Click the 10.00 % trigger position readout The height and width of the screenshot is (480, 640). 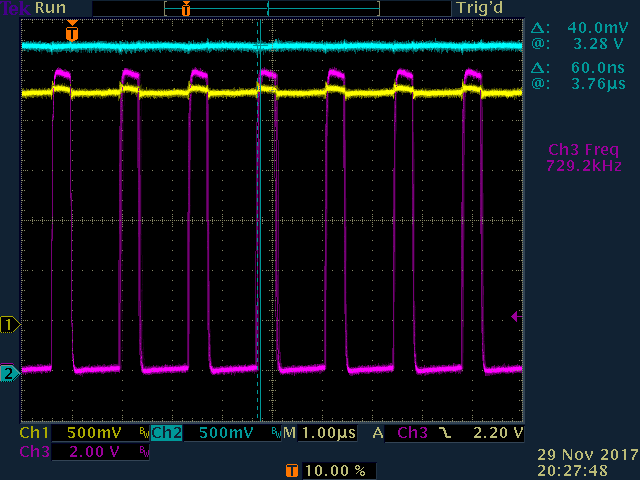[x=335, y=471]
